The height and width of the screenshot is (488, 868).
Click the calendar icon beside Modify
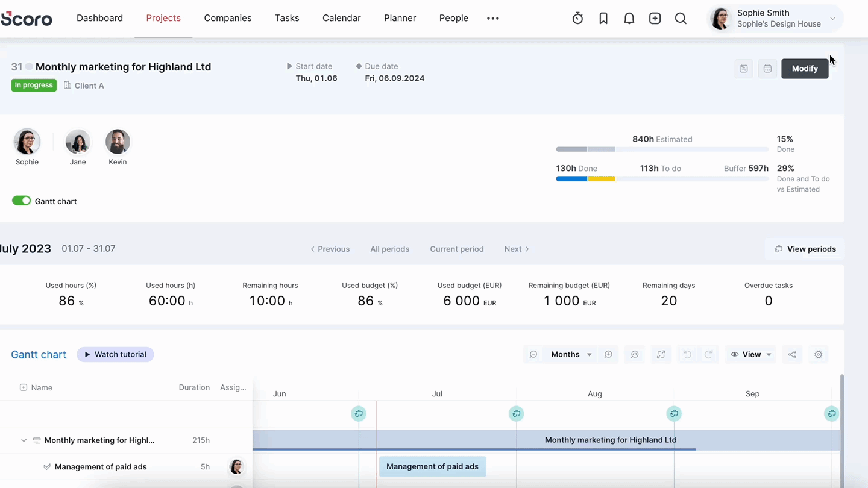pyautogui.click(x=767, y=69)
